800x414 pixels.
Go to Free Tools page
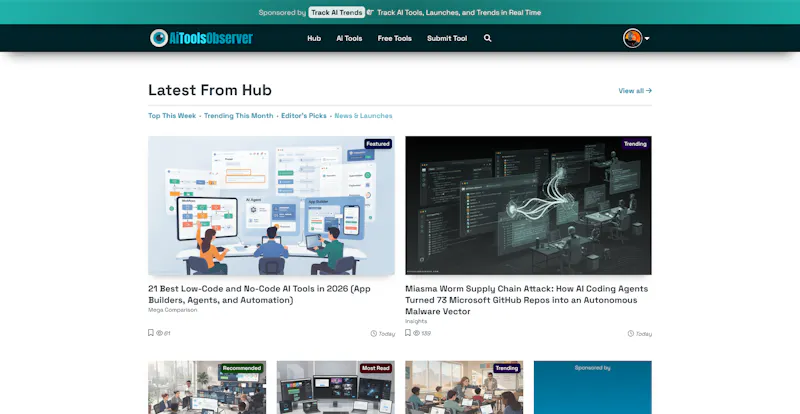[394, 38]
